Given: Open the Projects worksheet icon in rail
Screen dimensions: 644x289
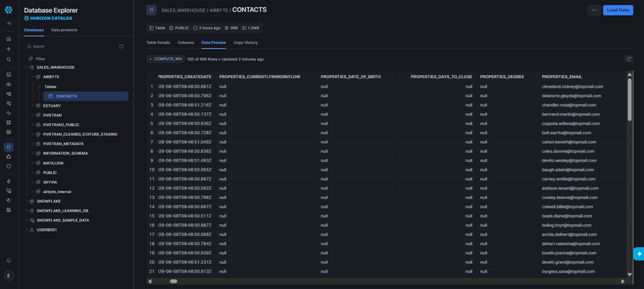Looking at the screenshot, I should click(9, 74).
